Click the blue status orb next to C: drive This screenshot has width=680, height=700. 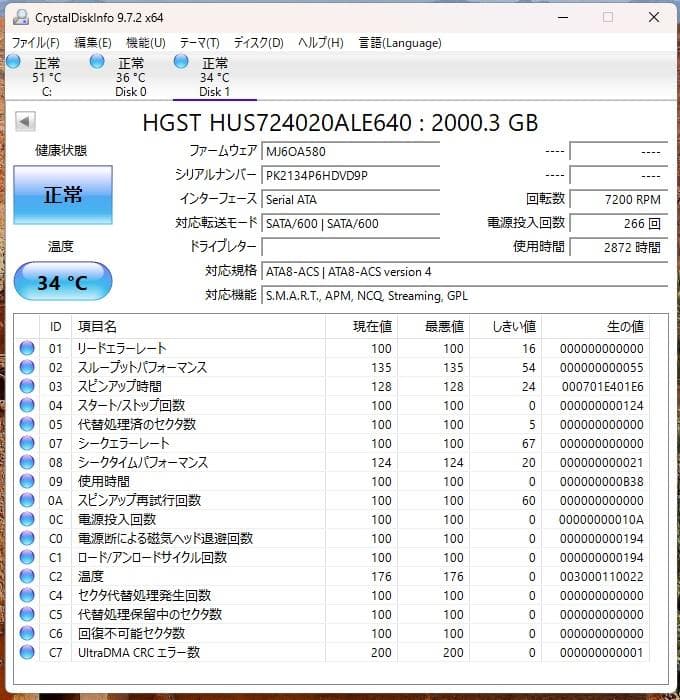(13, 62)
